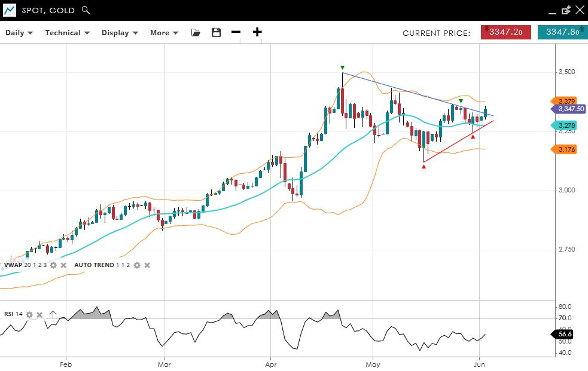Move the RSI panel up with the arrow
Image resolution: width=588 pixels, height=371 pixels.
pos(53,314)
